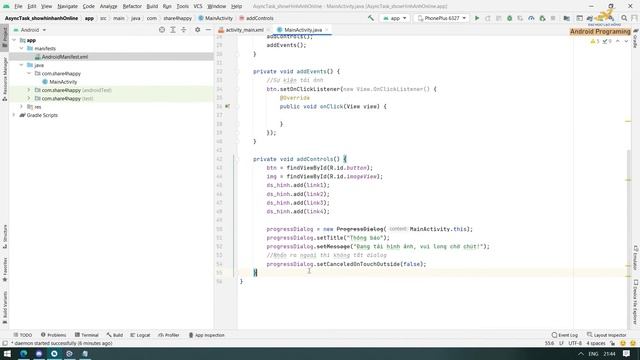Click the override gutter icon beside onClick
This screenshot has height=360, width=640.
(227, 106)
